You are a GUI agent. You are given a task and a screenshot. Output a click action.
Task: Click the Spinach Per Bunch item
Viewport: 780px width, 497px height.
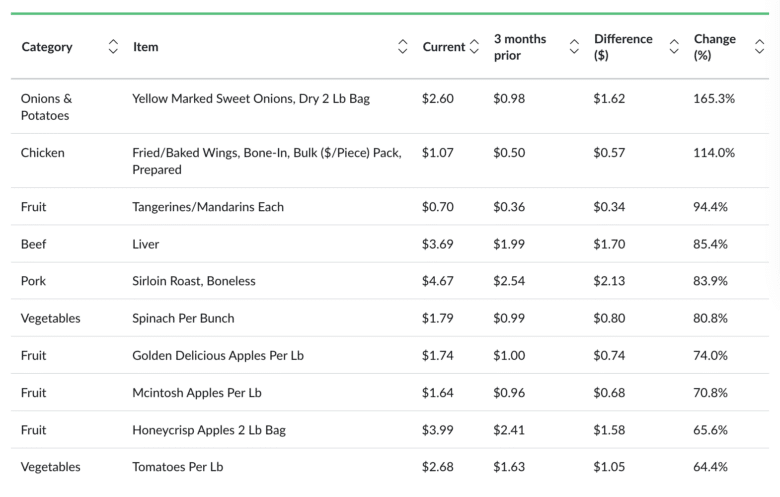[x=183, y=318]
